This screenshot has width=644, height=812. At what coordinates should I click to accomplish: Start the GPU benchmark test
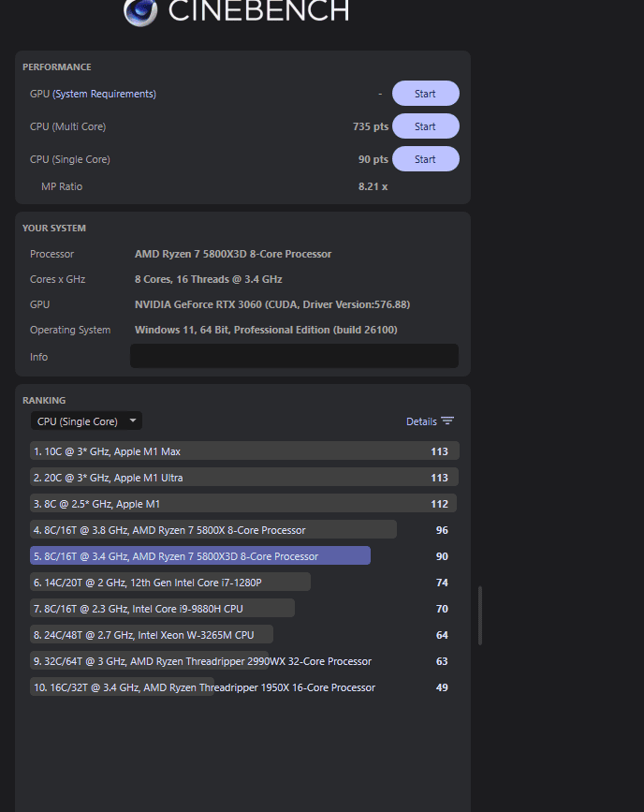coord(426,94)
